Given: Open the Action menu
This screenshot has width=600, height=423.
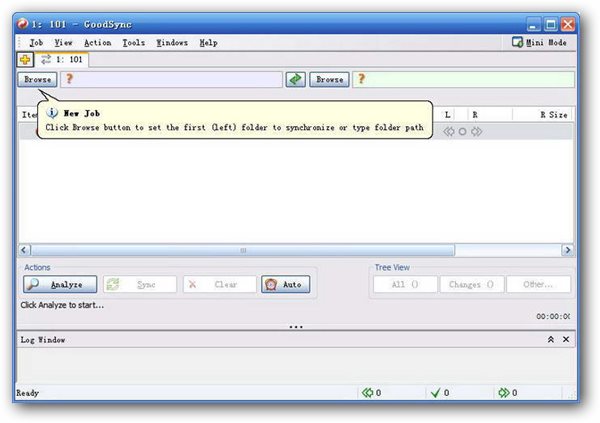Looking at the screenshot, I should pos(98,42).
